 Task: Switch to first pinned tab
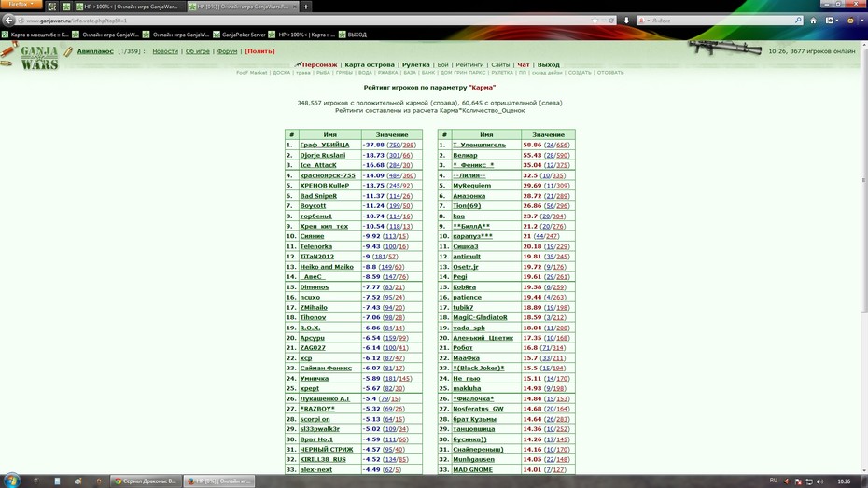click(x=52, y=7)
